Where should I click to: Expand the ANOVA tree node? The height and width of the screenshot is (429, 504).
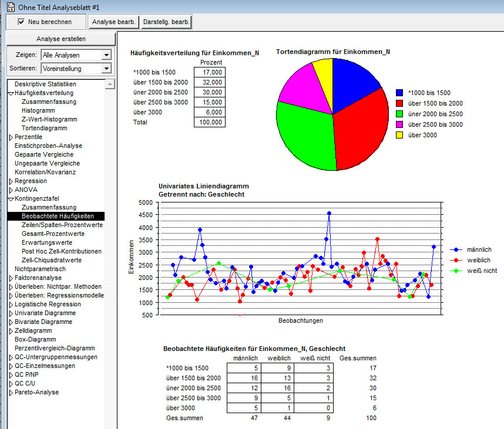coord(11,190)
